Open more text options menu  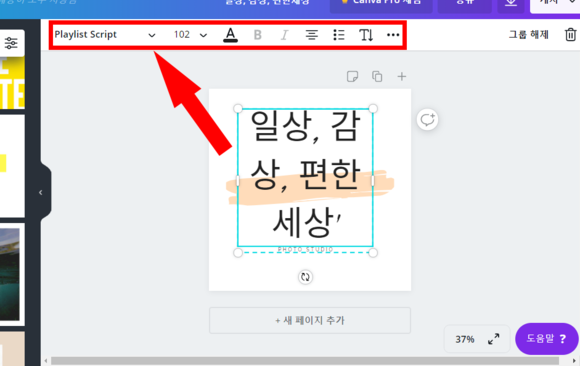[x=393, y=35]
